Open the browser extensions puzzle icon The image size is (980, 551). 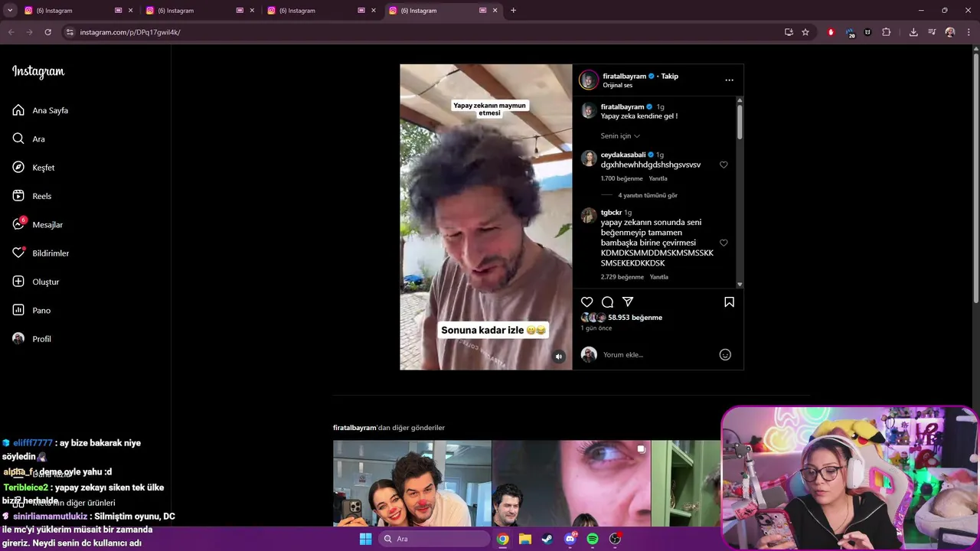[x=886, y=32]
